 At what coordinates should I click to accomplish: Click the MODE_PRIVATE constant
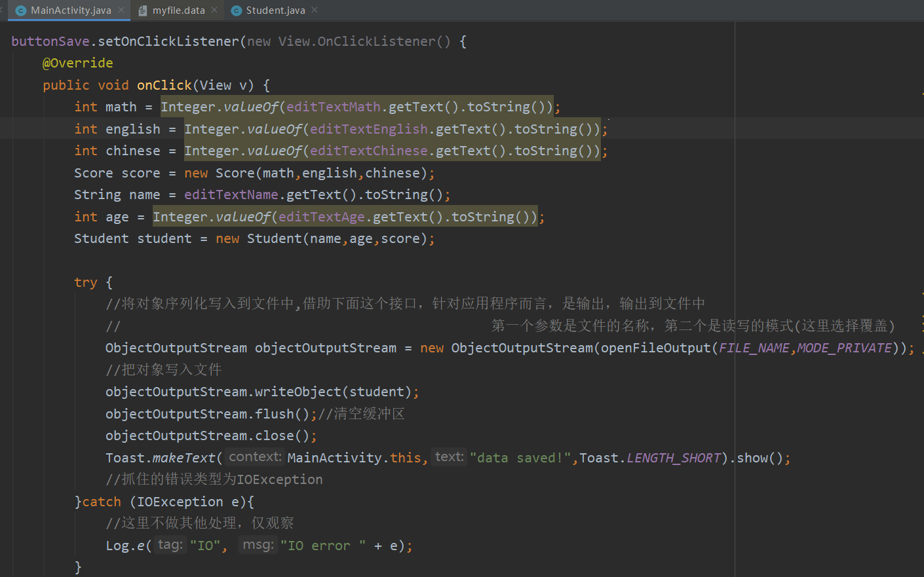click(845, 348)
